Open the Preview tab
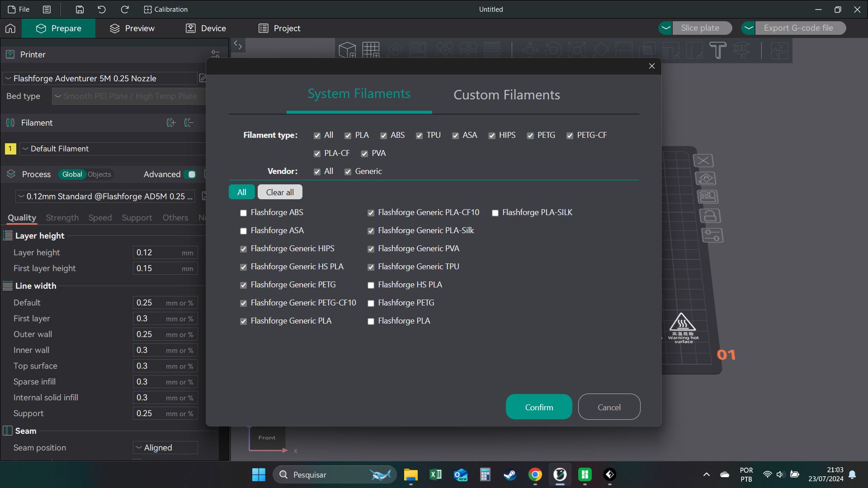Image resolution: width=868 pixels, height=488 pixels. coord(132,28)
